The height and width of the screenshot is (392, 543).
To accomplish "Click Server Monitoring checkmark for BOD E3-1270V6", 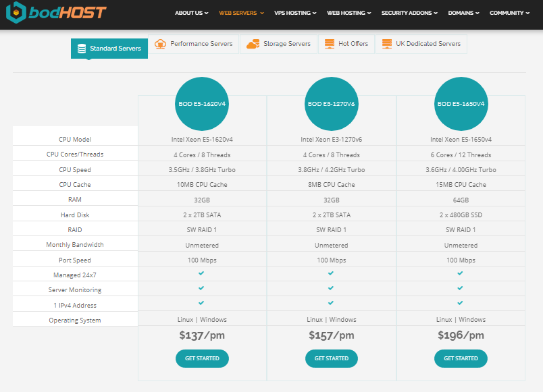I will point(331,288).
